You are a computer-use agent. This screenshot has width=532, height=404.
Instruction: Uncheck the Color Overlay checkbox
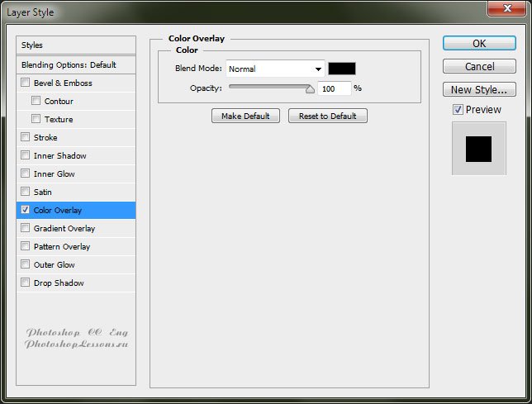pyautogui.click(x=26, y=210)
